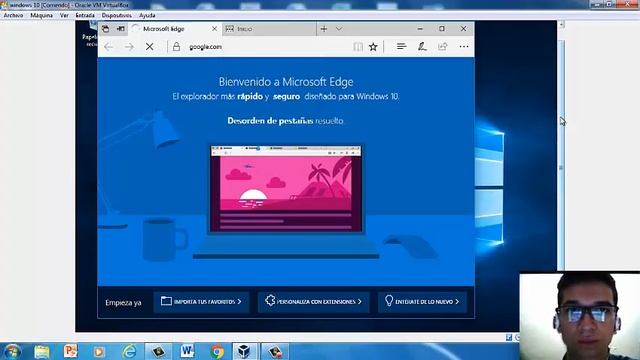Screen dimensions: 640x360
Task: Open Edge settings and more menu
Action: tap(464, 47)
